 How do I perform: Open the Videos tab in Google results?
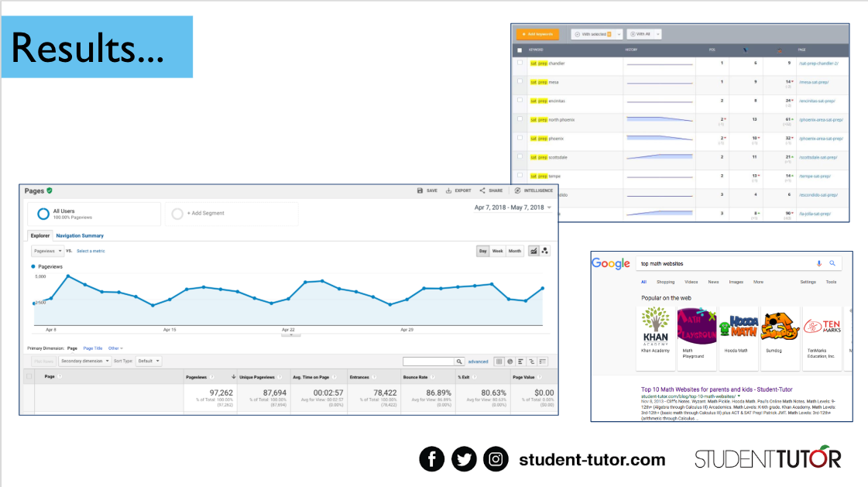[691, 283]
